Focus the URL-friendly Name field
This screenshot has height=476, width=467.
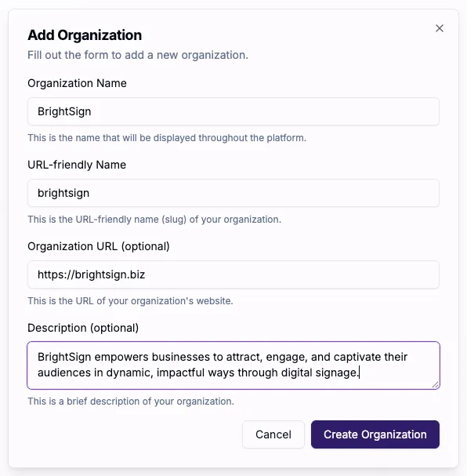tap(233, 193)
